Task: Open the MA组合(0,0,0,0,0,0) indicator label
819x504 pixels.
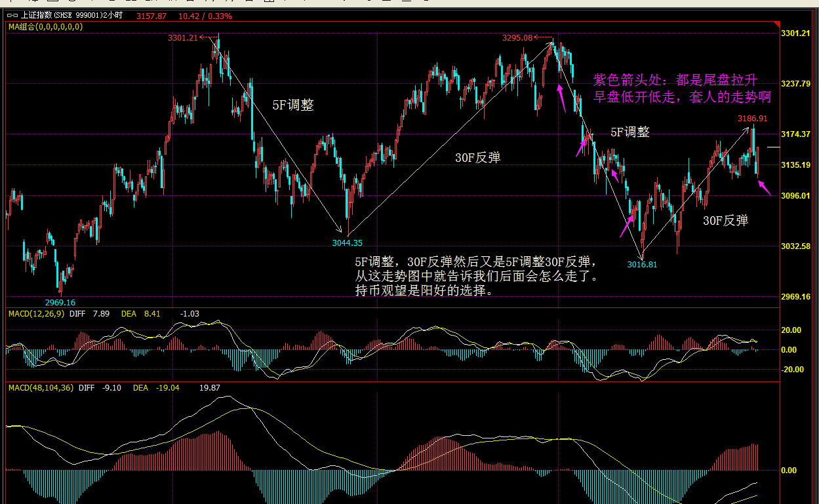Action: coord(45,27)
